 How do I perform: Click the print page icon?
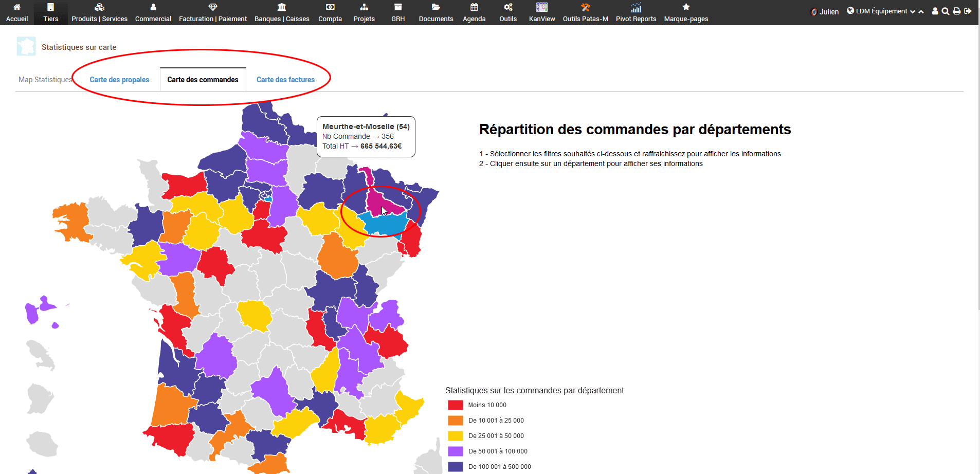[956, 11]
